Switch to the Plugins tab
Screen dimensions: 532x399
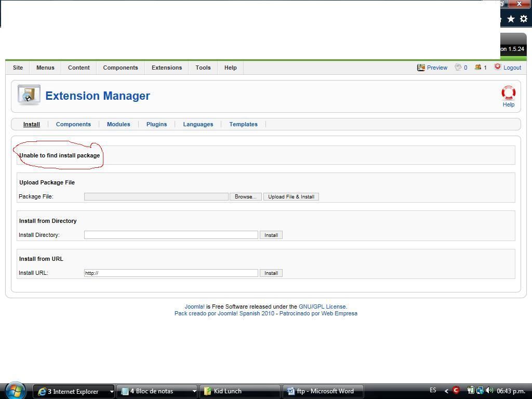156,124
